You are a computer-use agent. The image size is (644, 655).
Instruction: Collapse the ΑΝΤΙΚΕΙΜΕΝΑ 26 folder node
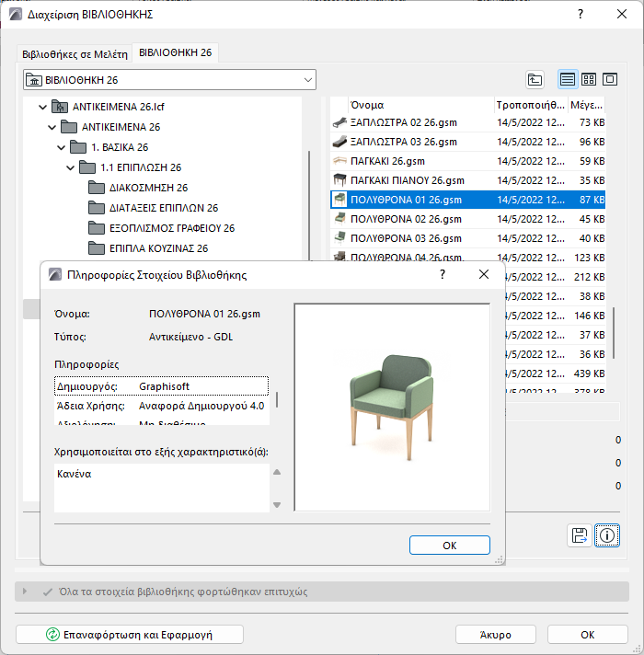[52, 127]
